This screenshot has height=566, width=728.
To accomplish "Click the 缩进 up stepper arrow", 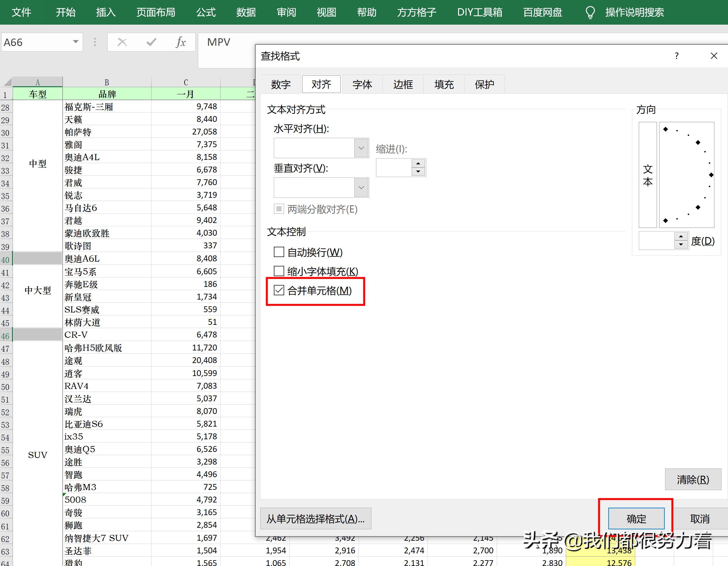I will (x=418, y=164).
